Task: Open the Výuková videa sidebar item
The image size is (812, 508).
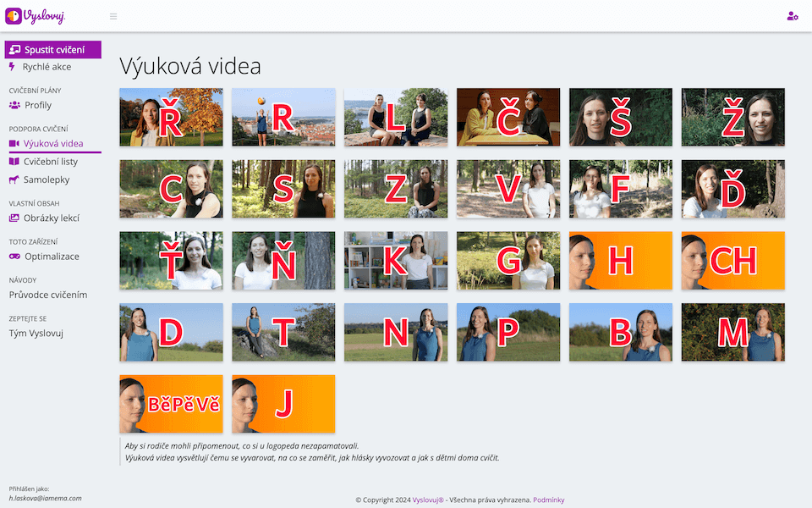Action: [52, 143]
